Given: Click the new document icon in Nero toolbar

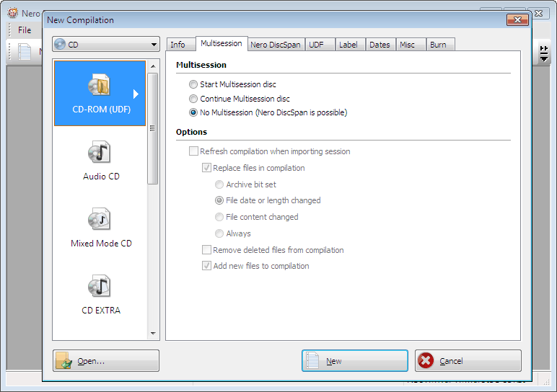Looking at the screenshot, I should (24, 51).
